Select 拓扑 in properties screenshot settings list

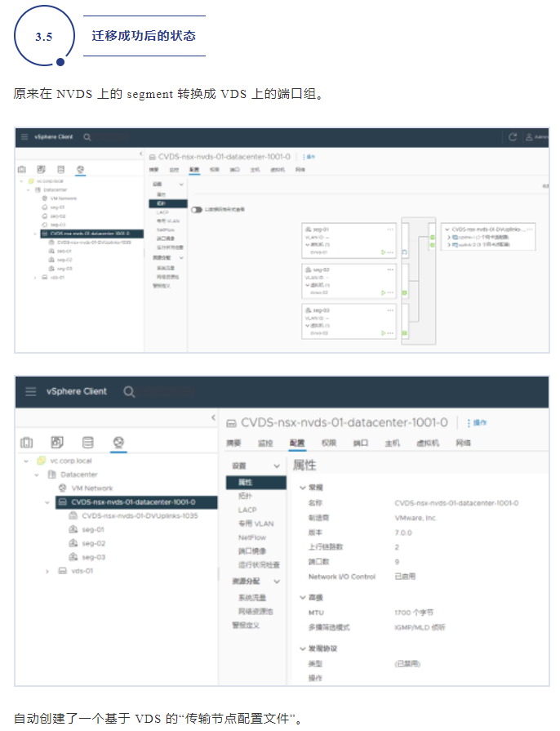(x=245, y=496)
